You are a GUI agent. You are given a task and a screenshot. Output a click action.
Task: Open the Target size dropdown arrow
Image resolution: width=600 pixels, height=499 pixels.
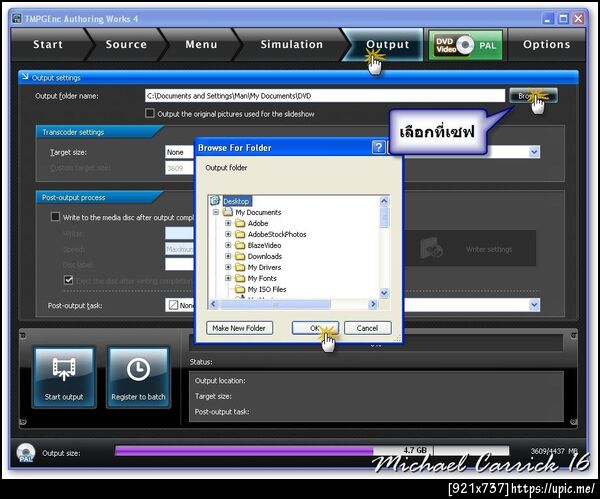534,152
